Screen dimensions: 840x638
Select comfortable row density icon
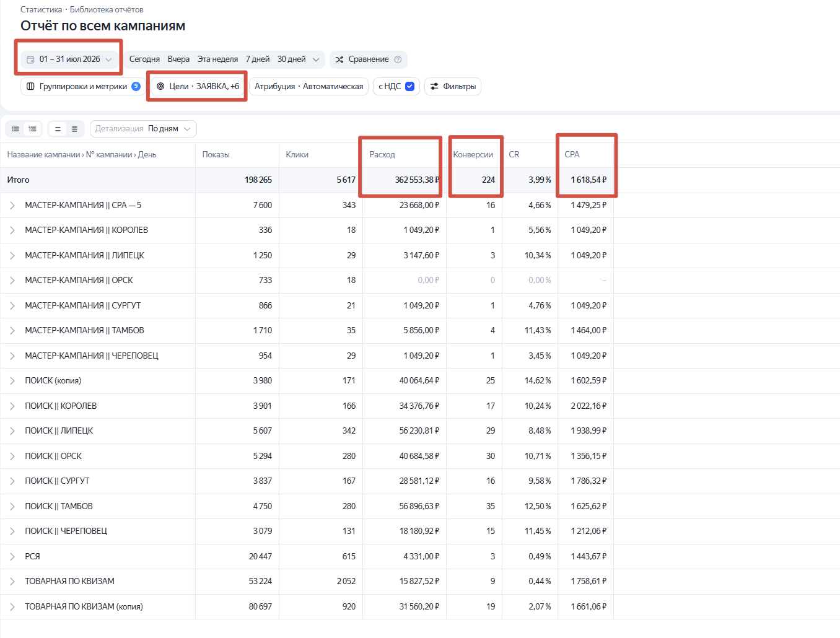point(74,129)
